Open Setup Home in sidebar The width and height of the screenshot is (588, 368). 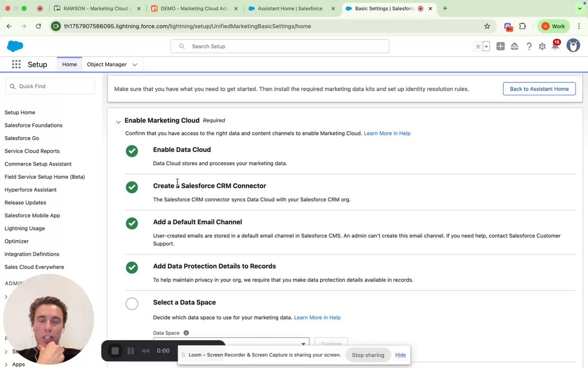click(20, 112)
